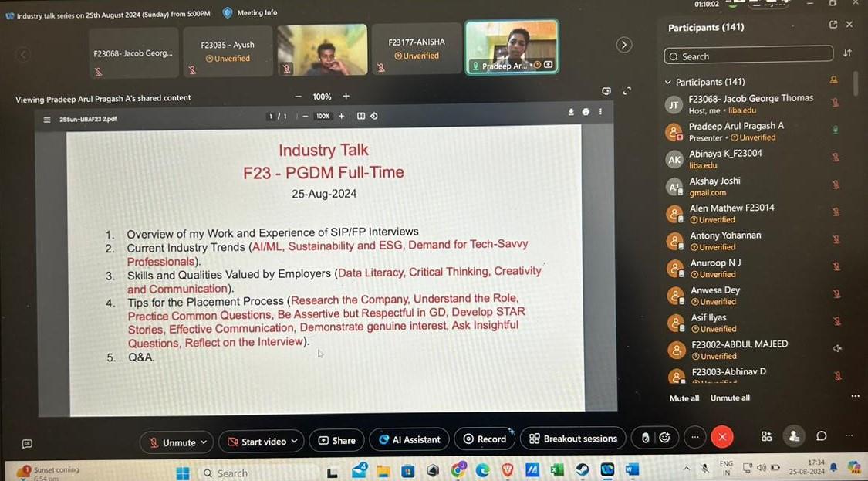Download the shared PDF
Image resolution: width=868 pixels, height=481 pixels.
point(571,112)
